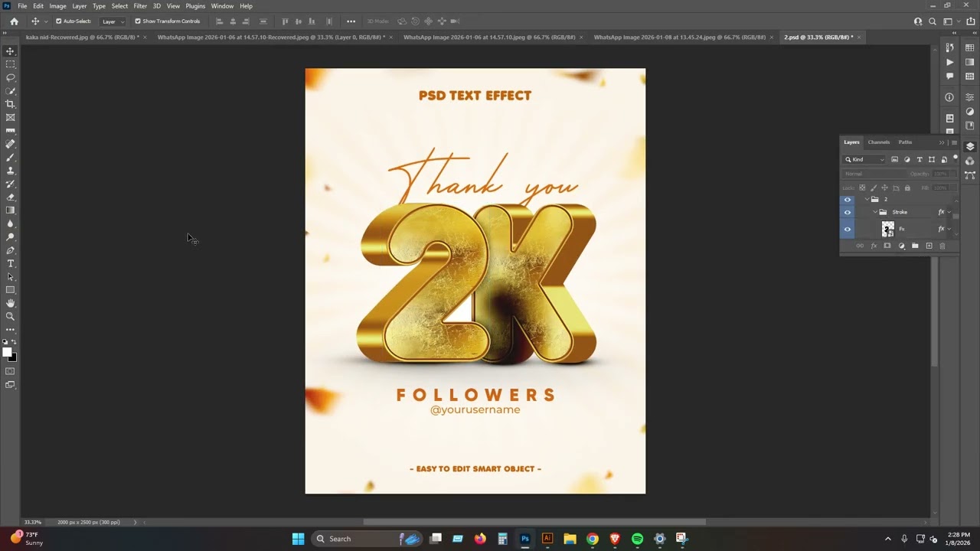The height and width of the screenshot is (551, 980).
Task: Open the Plugins menu
Action: [195, 6]
